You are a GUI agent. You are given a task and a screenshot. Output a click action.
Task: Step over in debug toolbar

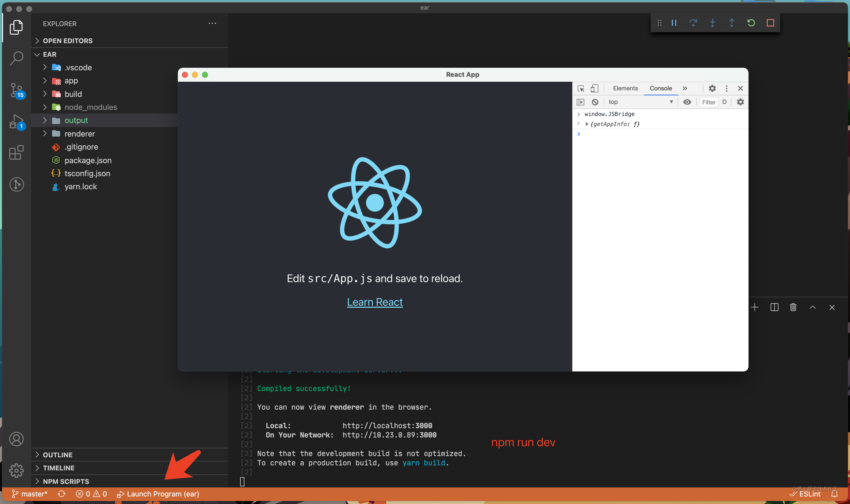coord(693,23)
